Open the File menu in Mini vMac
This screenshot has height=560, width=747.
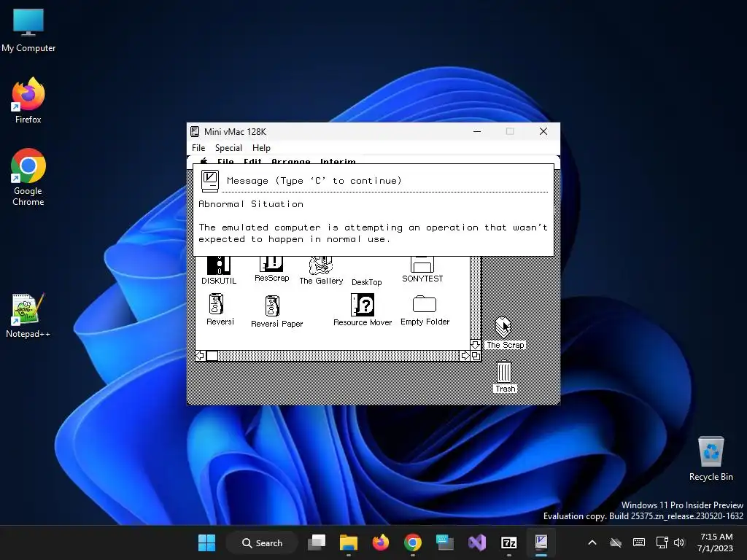click(x=198, y=148)
